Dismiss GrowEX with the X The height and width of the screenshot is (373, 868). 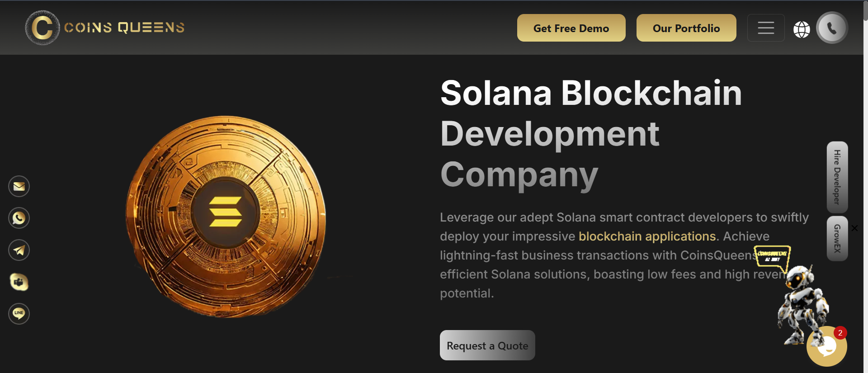pos(855,228)
